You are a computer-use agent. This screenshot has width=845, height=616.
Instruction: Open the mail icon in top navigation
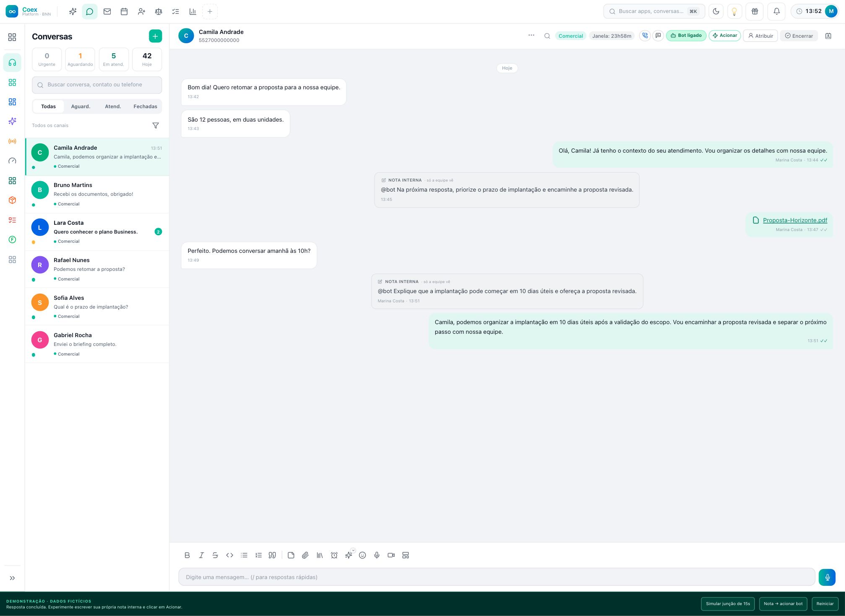click(x=107, y=12)
